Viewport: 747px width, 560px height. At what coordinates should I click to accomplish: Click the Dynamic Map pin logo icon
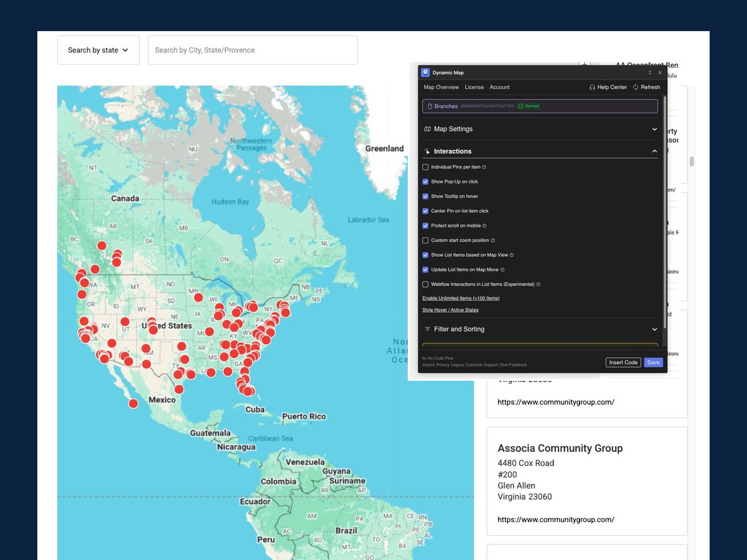coord(425,72)
